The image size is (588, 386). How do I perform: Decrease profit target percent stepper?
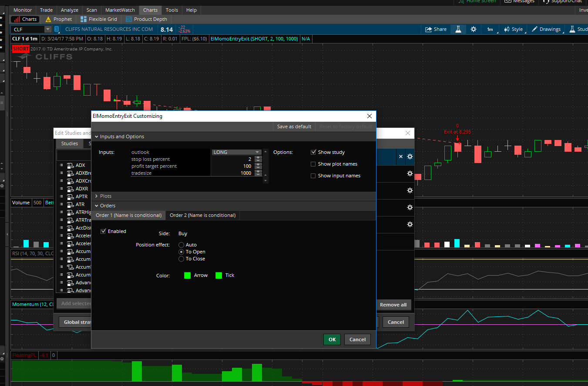point(259,168)
